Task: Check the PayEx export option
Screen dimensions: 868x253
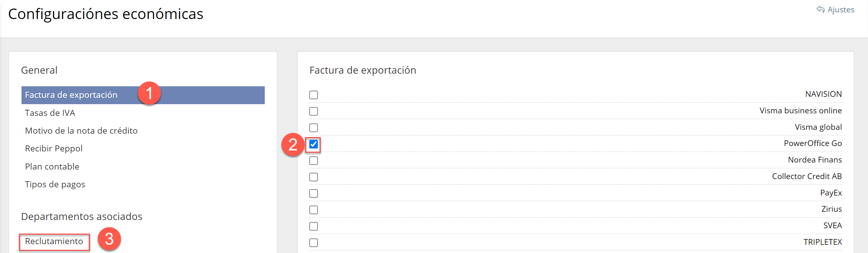Action: click(313, 193)
